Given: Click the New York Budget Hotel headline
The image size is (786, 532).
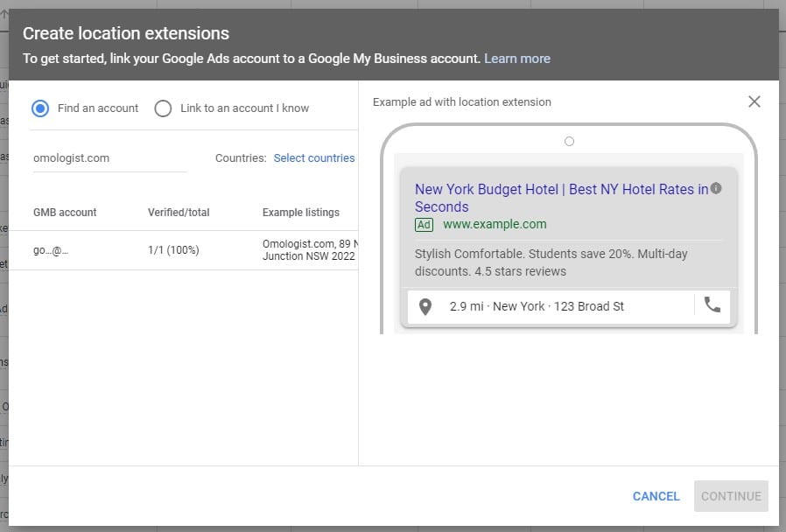Looking at the screenshot, I should (561, 198).
